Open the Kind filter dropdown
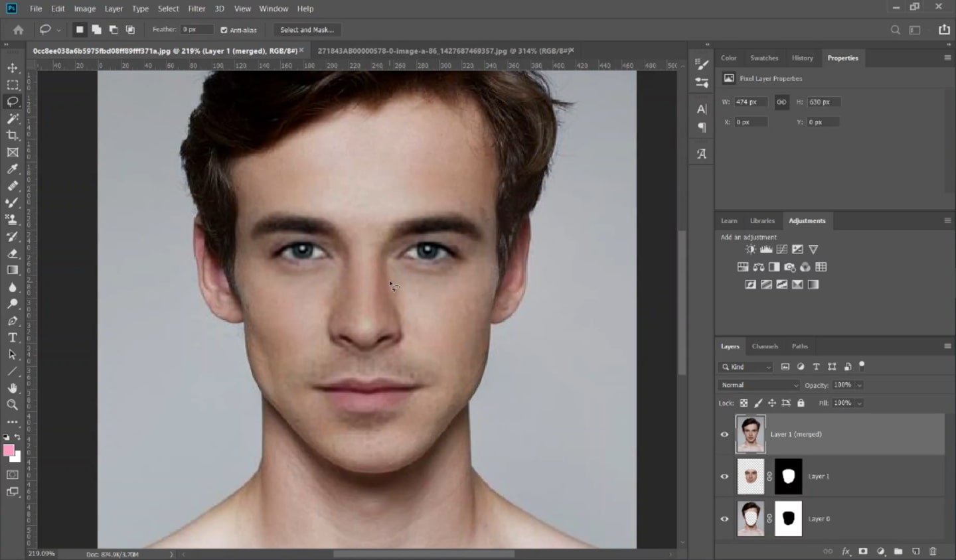Image resolution: width=956 pixels, height=560 pixels. coord(745,367)
